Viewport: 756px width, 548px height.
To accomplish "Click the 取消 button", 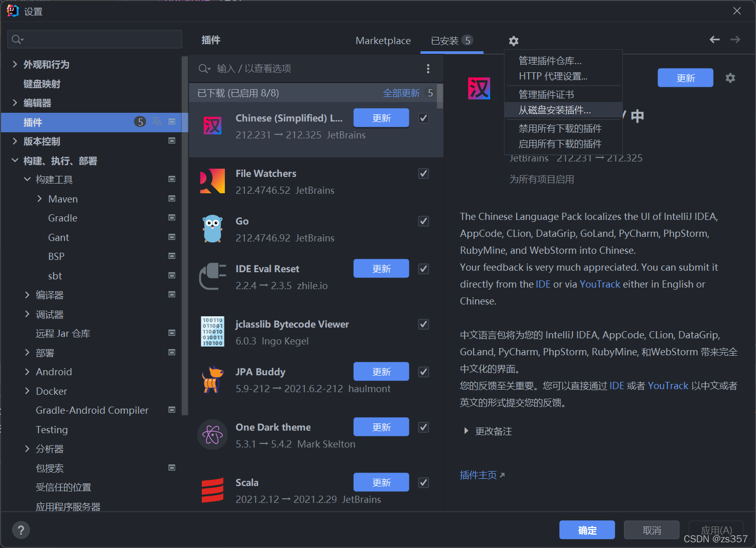I will [652, 530].
